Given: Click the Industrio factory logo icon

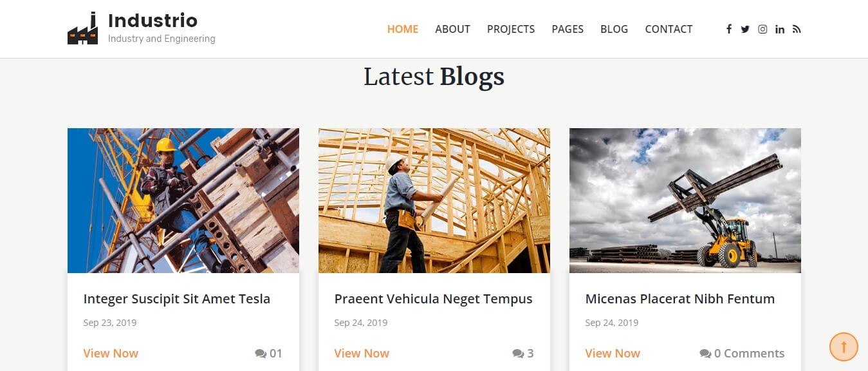Looking at the screenshot, I should click(83, 28).
